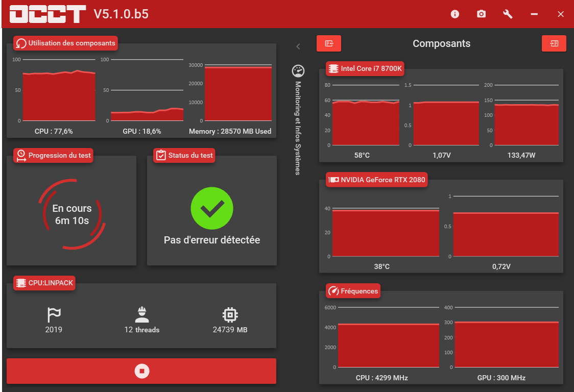Click the chip icon above 24739 MB
Viewport: 574px width, 392px height.
(x=230, y=315)
